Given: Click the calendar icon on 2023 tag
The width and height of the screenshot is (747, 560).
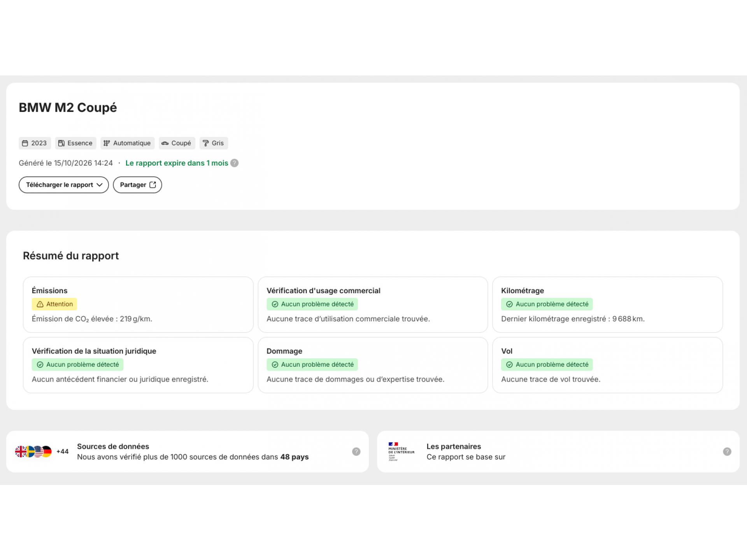Looking at the screenshot, I should [x=25, y=143].
